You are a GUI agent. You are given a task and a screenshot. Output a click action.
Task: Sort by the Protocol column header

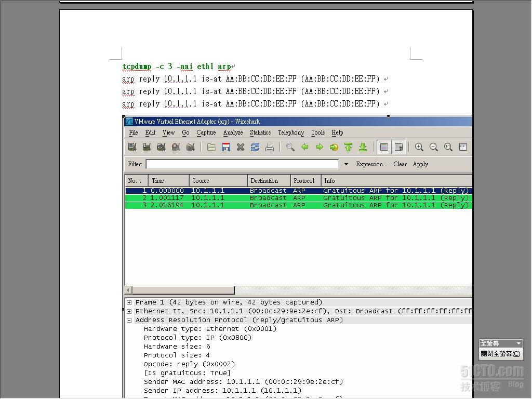point(305,181)
